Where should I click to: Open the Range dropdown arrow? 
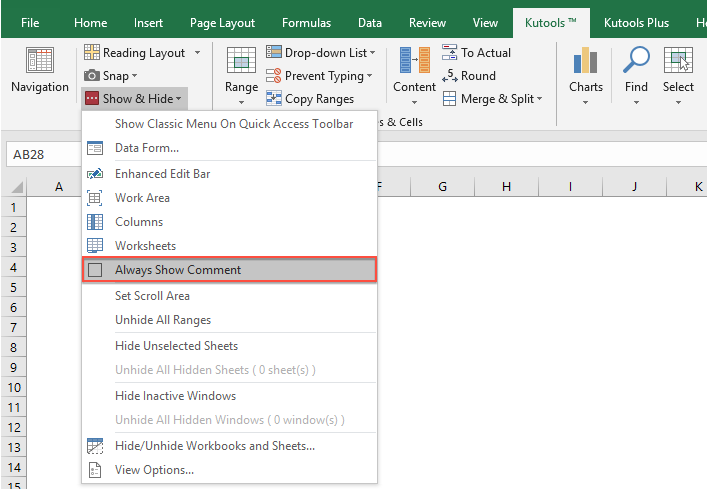point(241,102)
